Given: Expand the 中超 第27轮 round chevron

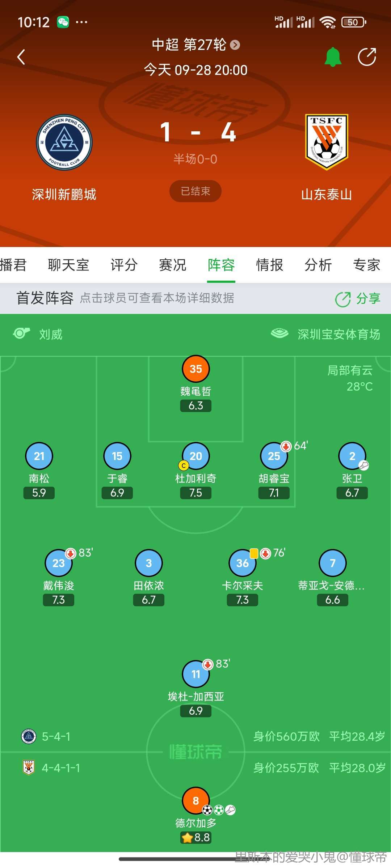Looking at the screenshot, I should coord(235,45).
